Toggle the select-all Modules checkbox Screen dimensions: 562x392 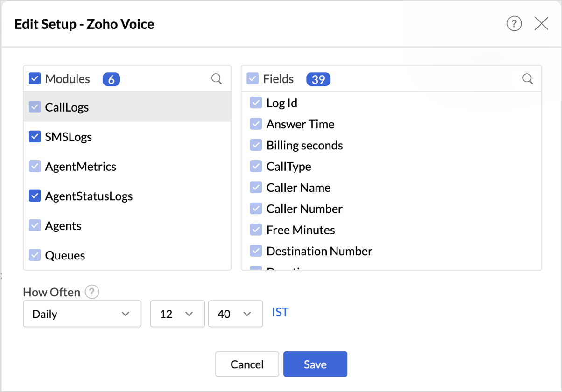tap(35, 79)
